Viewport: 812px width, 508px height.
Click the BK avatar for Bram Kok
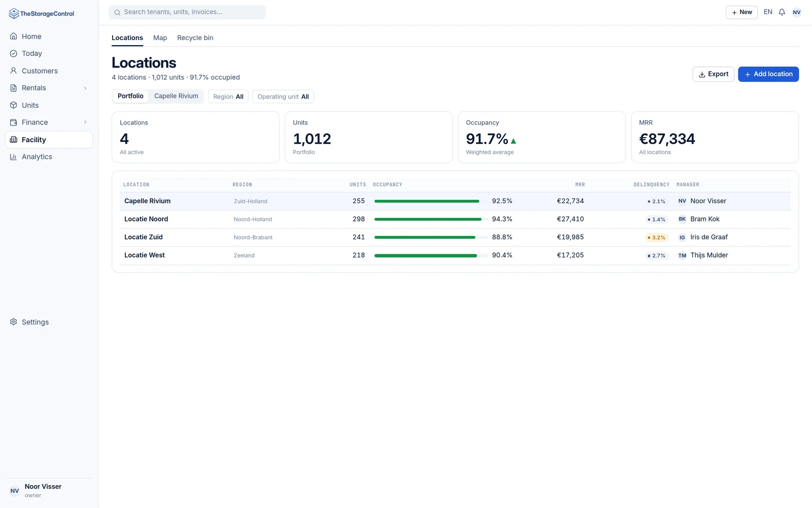682,219
